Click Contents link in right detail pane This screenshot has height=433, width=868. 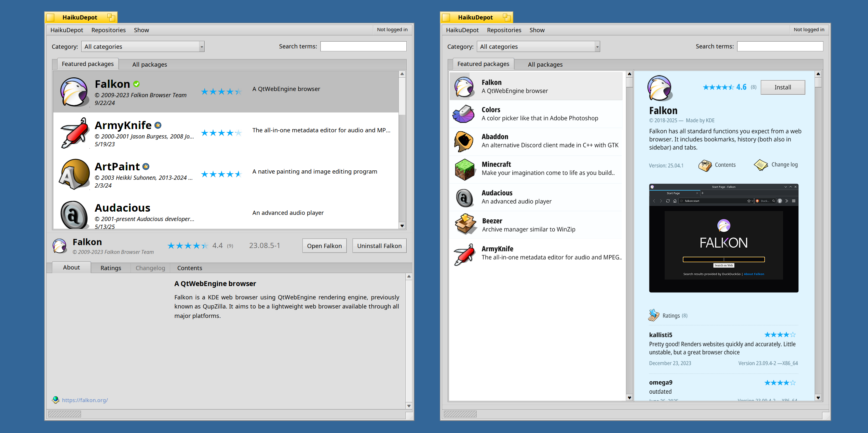(x=725, y=164)
